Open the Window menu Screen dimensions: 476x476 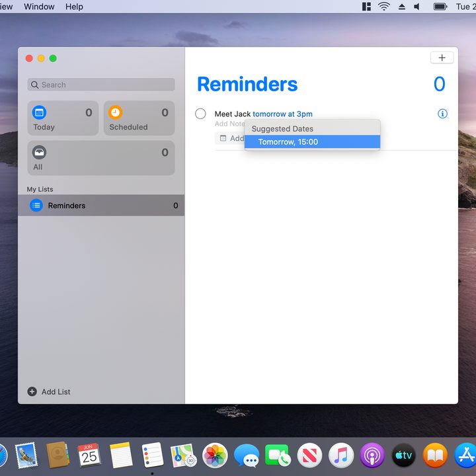(x=39, y=7)
